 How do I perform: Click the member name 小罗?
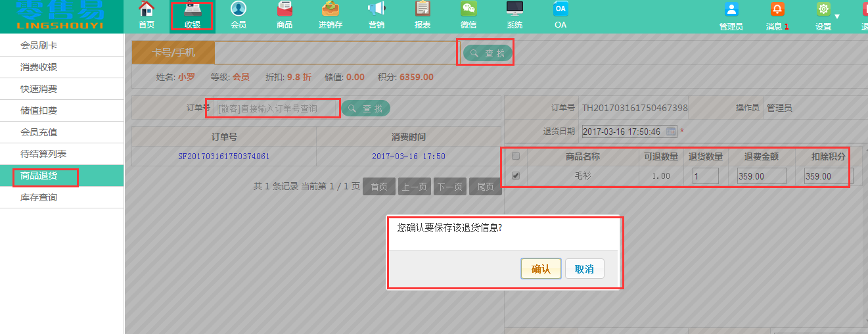pyautogui.click(x=187, y=77)
